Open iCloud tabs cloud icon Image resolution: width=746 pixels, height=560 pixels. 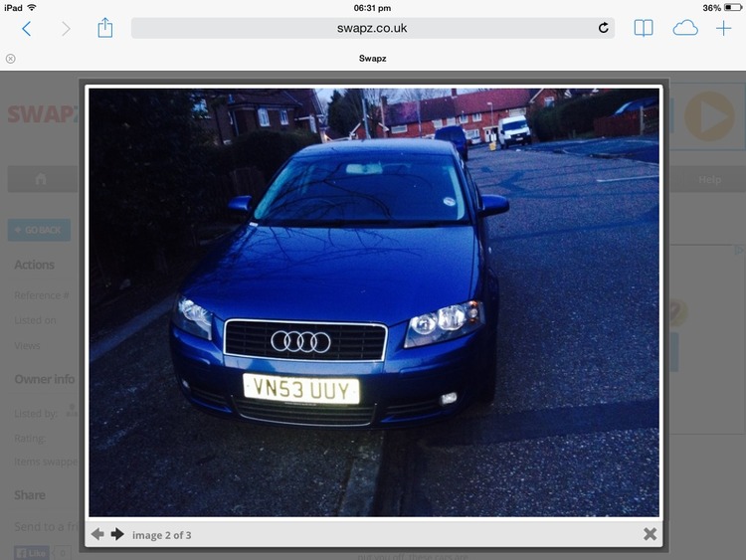tap(685, 29)
